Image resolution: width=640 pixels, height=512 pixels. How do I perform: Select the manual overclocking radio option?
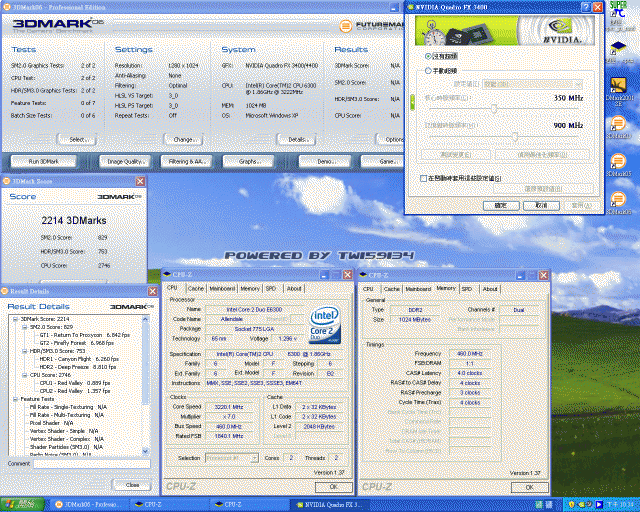tap(428, 71)
